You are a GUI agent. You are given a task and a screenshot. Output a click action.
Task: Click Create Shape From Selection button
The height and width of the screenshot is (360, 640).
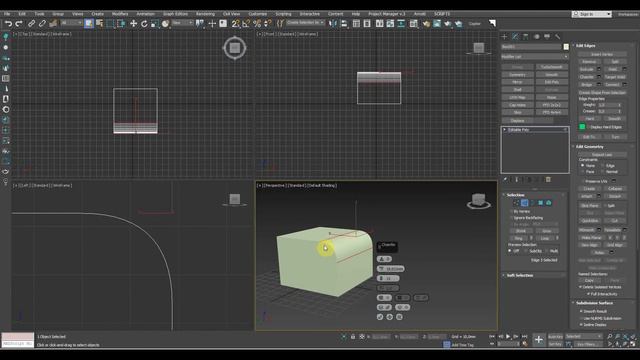tap(602, 93)
